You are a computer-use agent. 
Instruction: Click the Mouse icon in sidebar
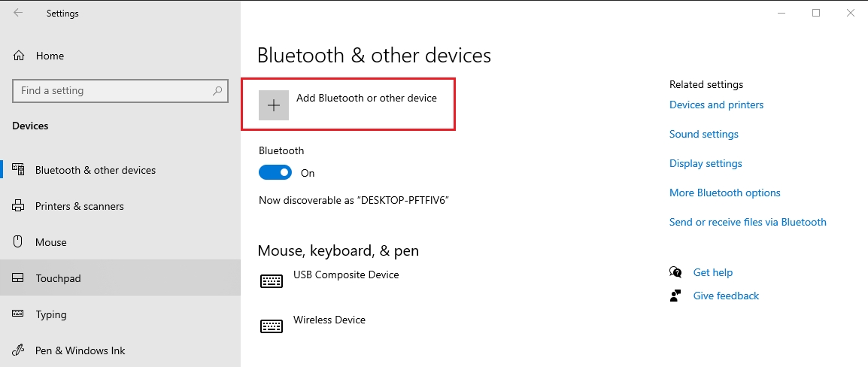tap(19, 242)
